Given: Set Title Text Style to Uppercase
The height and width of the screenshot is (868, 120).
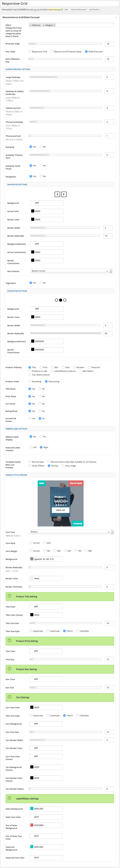Looking at the screenshot, I should click(31, 631).
